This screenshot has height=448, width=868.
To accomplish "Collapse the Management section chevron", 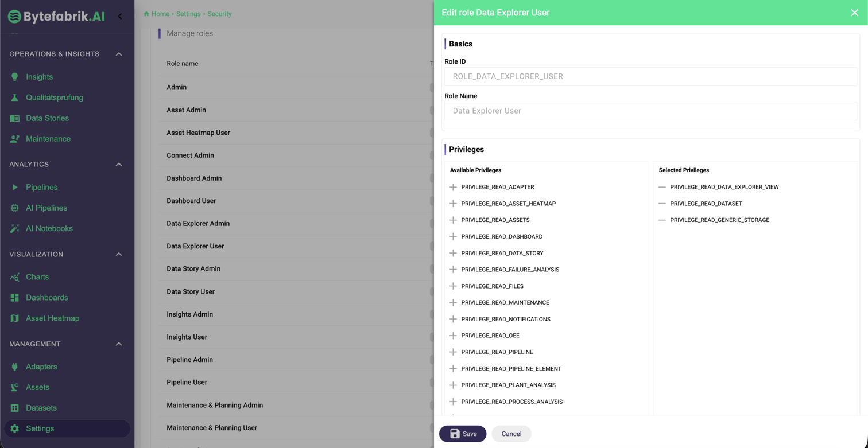I will point(119,344).
